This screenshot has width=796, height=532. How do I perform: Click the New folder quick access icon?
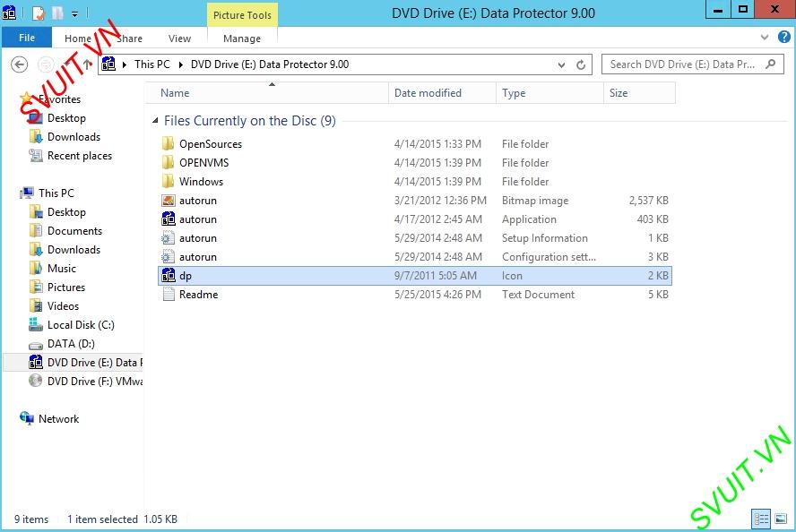[x=57, y=13]
